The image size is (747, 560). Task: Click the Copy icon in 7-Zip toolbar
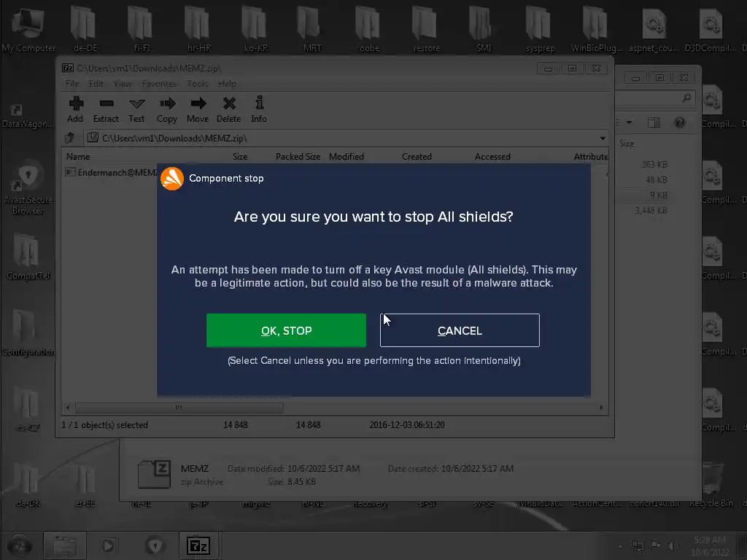tap(167, 104)
